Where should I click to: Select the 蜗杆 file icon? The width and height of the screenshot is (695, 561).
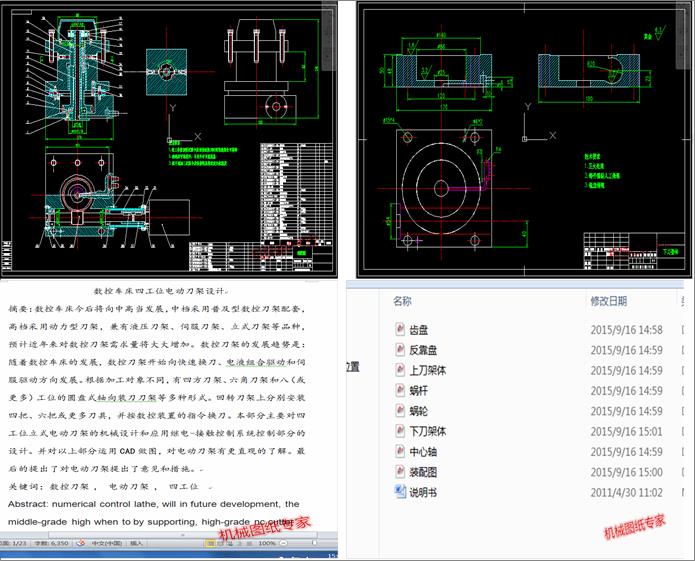[x=400, y=390]
